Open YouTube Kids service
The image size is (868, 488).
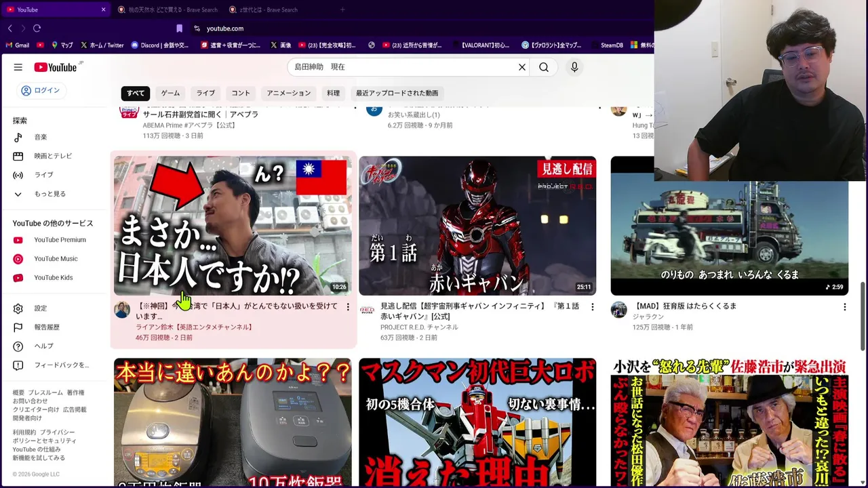coord(52,278)
